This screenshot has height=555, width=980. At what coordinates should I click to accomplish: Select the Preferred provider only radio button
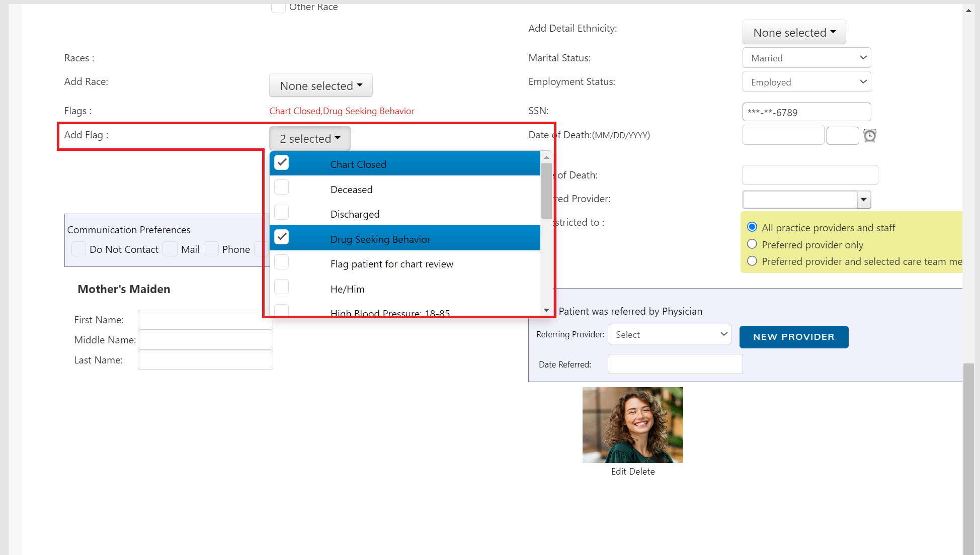point(752,244)
